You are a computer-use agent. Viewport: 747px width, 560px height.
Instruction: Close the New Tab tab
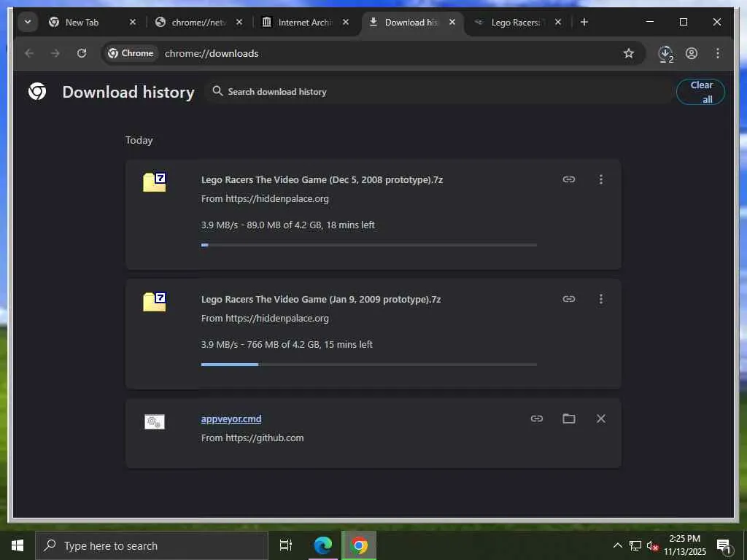coord(133,23)
